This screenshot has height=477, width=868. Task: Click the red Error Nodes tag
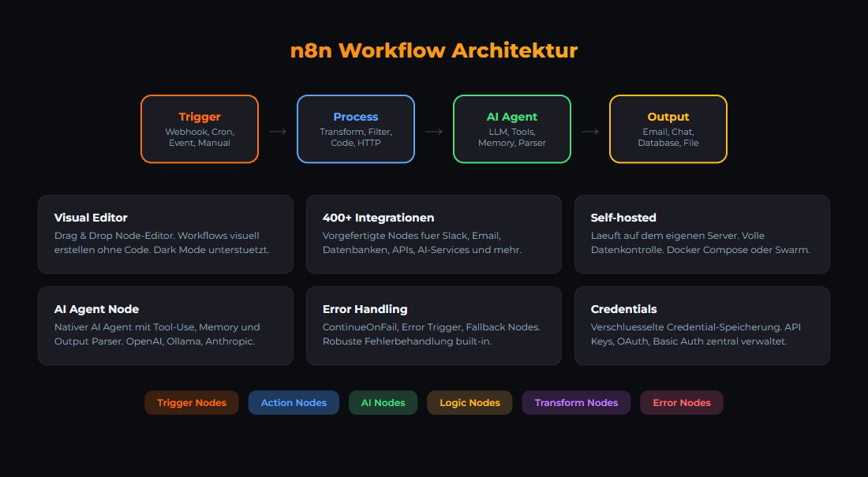pos(682,403)
